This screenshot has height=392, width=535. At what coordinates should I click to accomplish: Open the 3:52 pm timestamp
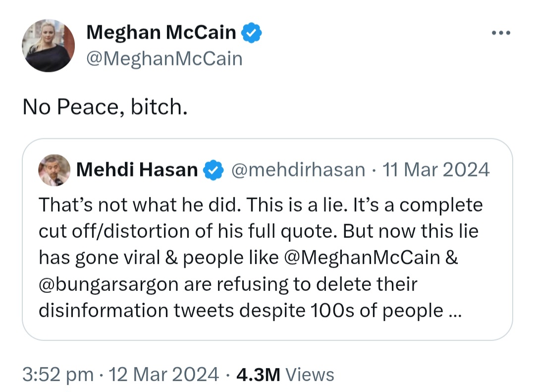[58, 375]
